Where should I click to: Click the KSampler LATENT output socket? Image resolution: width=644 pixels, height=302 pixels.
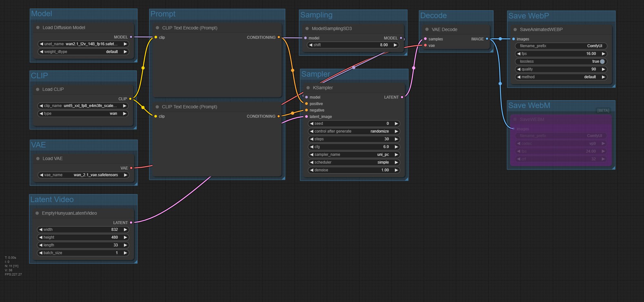tap(402, 97)
